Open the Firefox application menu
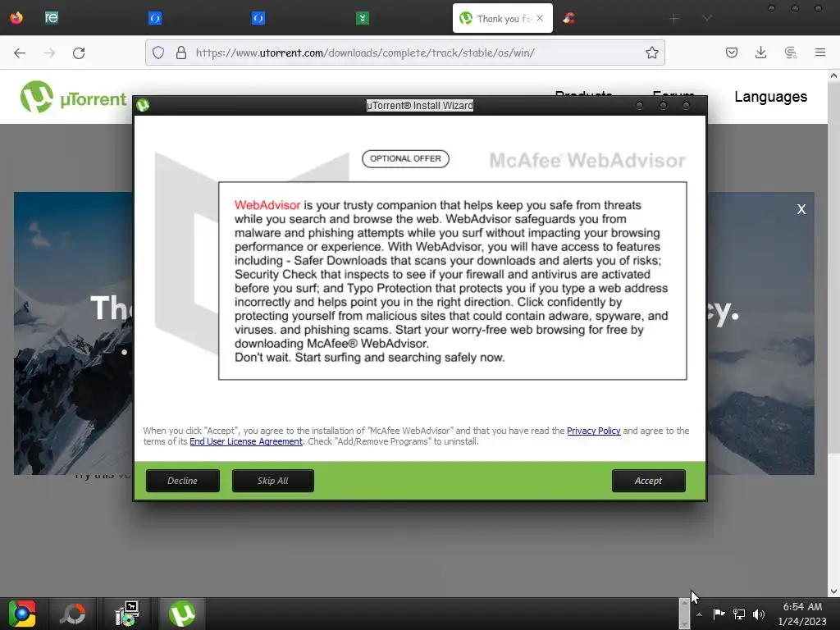Image resolution: width=840 pixels, height=630 pixels. (x=819, y=52)
